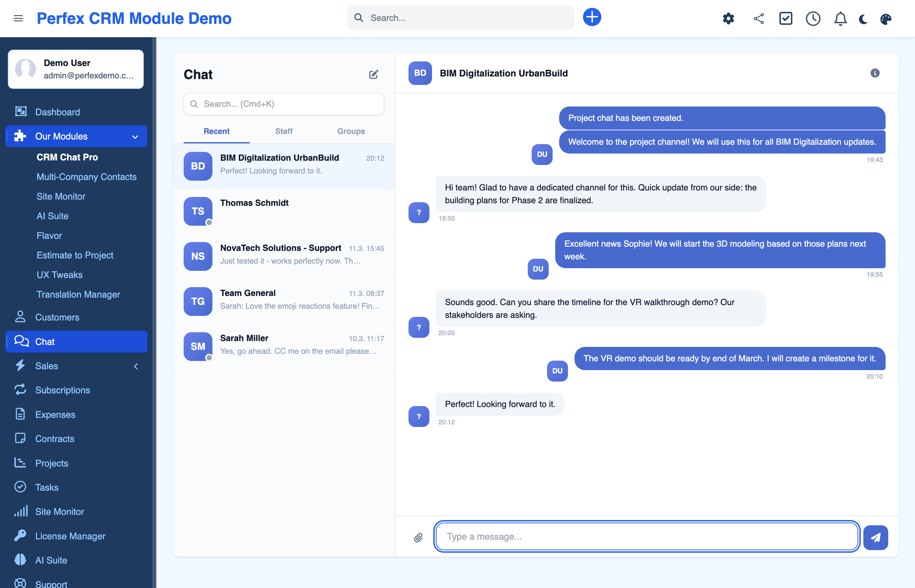Open the theme color palette icon
This screenshot has height=588, width=915.
coord(886,19)
